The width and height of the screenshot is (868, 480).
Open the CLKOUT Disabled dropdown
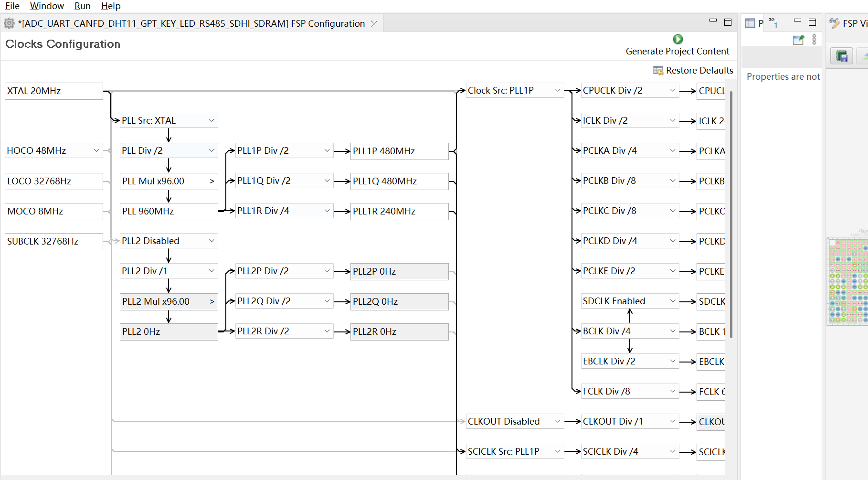(515, 421)
